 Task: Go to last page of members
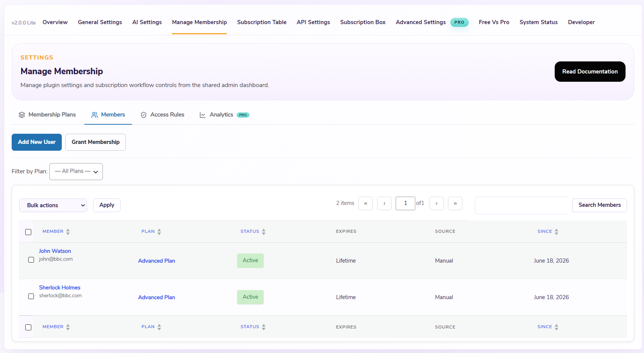pos(455,203)
